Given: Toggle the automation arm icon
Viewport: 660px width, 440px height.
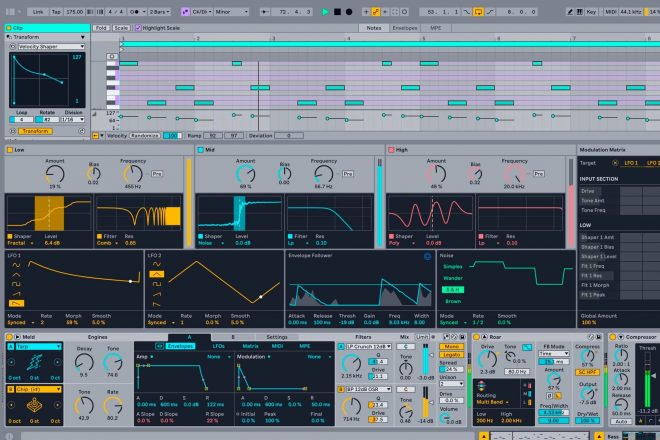Looking at the screenshot, I should pyautogui.click(x=375, y=12).
